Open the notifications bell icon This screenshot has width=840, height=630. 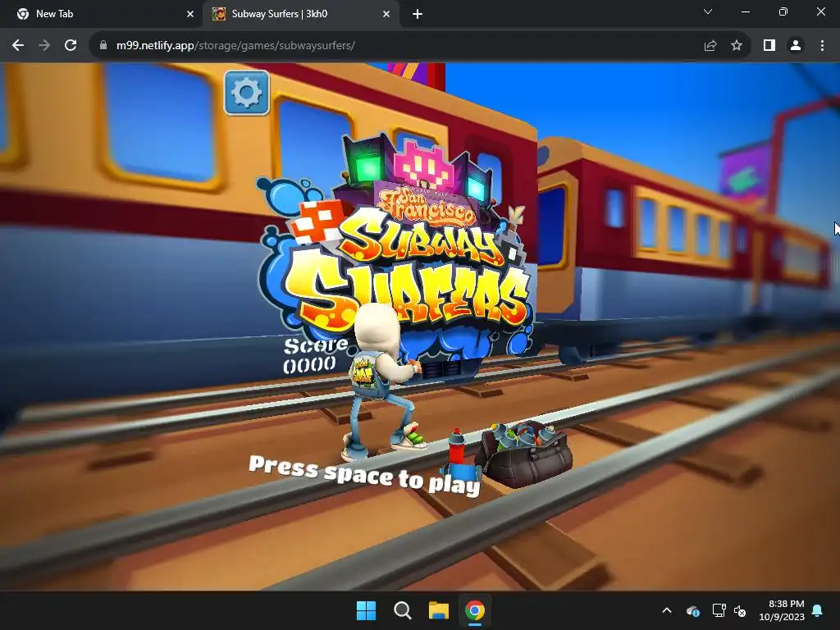point(818,610)
